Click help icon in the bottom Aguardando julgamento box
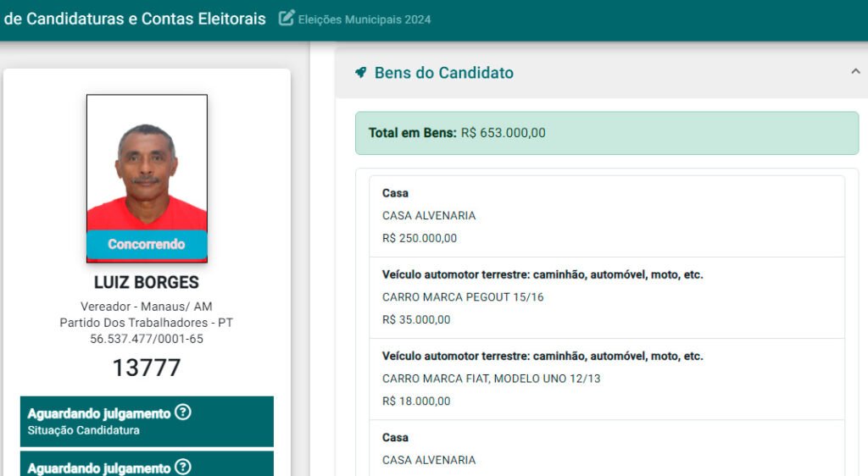 [182, 467]
